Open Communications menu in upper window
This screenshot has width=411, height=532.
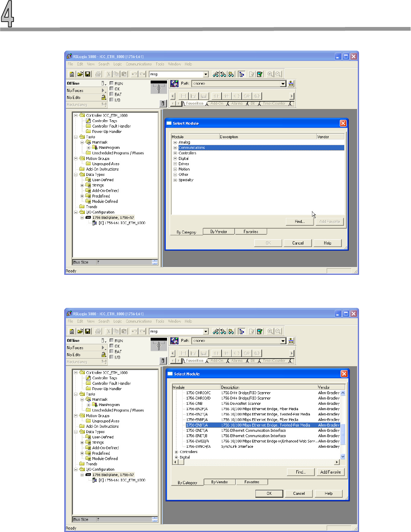click(139, 64)
